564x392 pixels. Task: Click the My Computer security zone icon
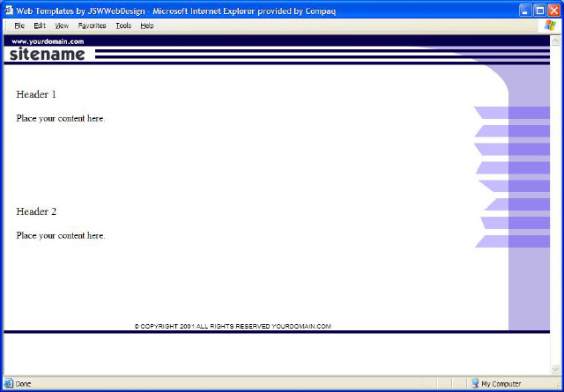(475, 383)
